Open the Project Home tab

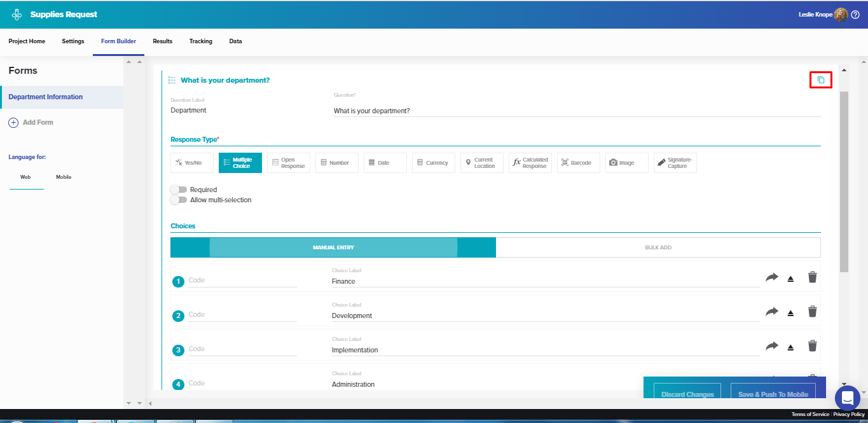[27, 41]
